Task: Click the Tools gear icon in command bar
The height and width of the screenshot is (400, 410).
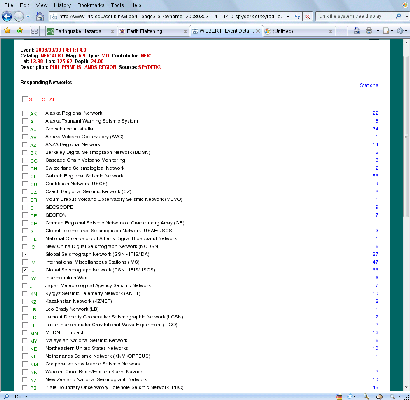Action: (x=400, y=31)
